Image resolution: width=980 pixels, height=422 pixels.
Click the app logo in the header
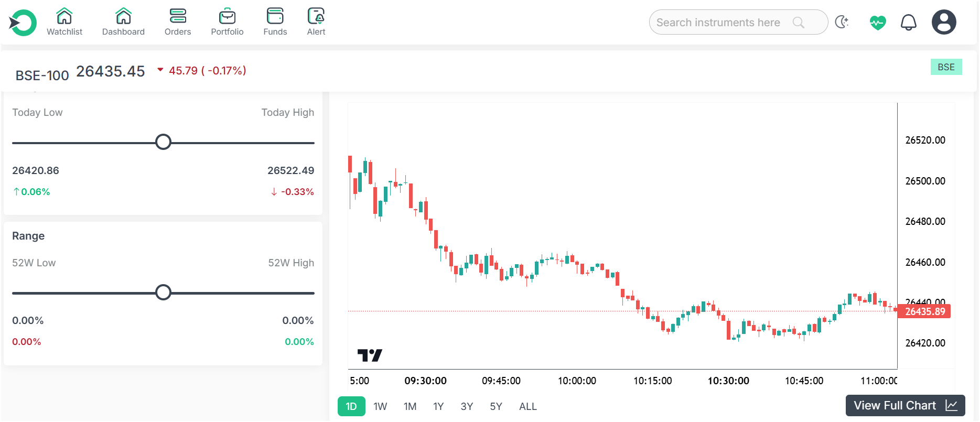click(x=23, y=23)
